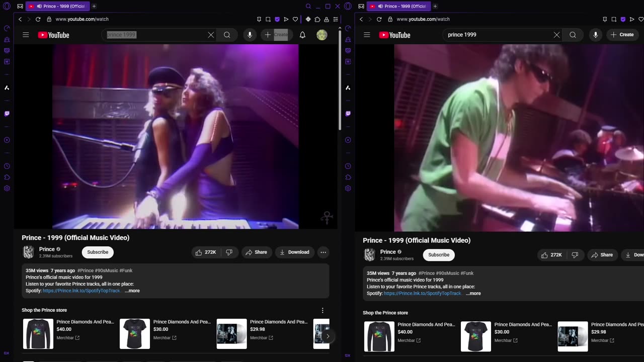Click the YouTube logo in left window
Image resolution: width=644 pixels, height=362 pixels.
[x=53, y=35]
